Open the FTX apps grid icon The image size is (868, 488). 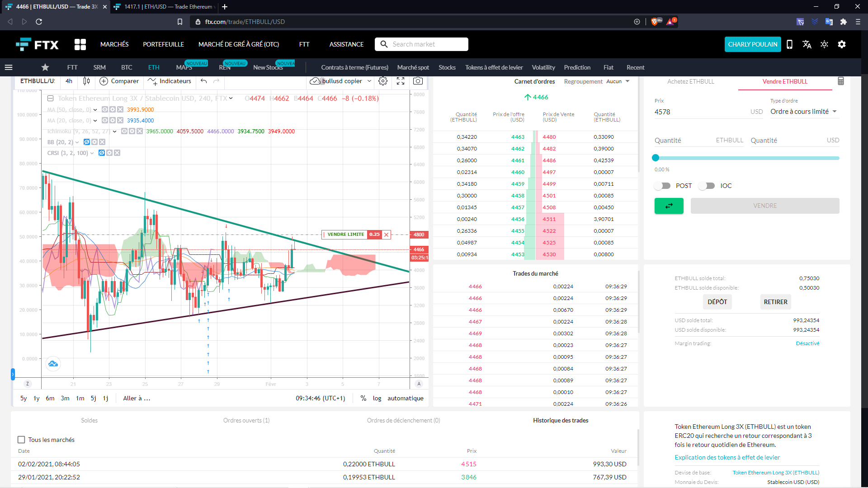[80, 44]
